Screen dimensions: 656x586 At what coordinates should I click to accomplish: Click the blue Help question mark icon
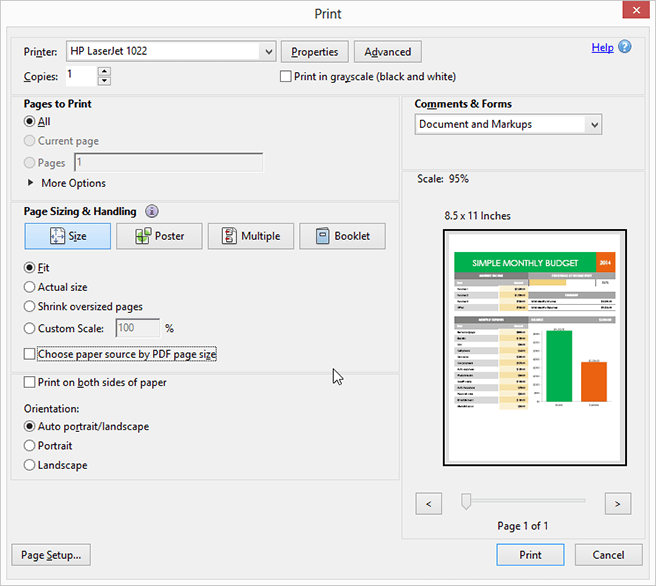[x=625, y=47]
